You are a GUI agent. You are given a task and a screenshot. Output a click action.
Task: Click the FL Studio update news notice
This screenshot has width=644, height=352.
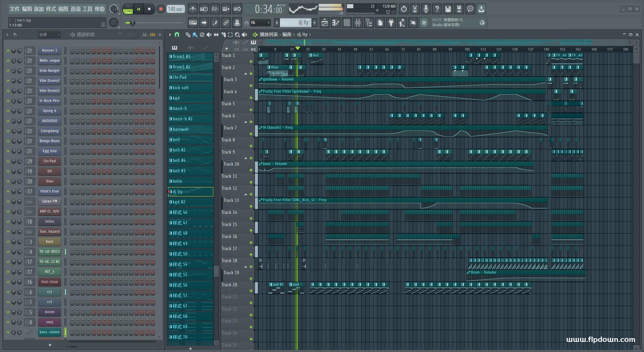pos(458,22)
